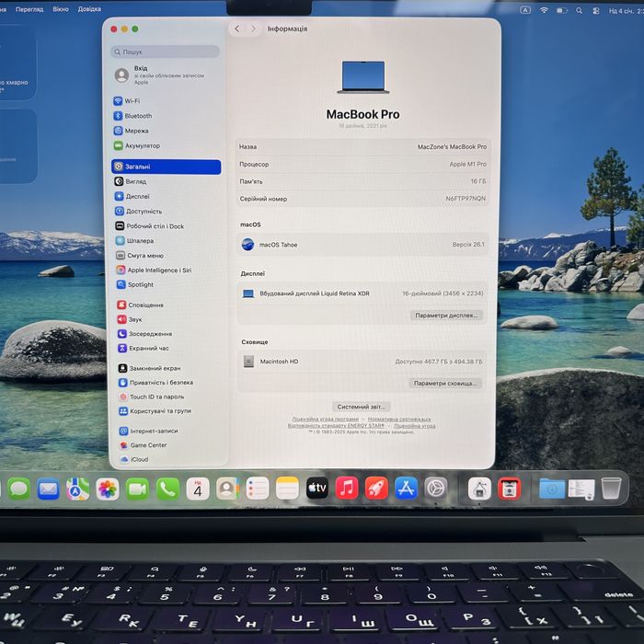Open Нормативна сертифікація link

tap(399, 419)
